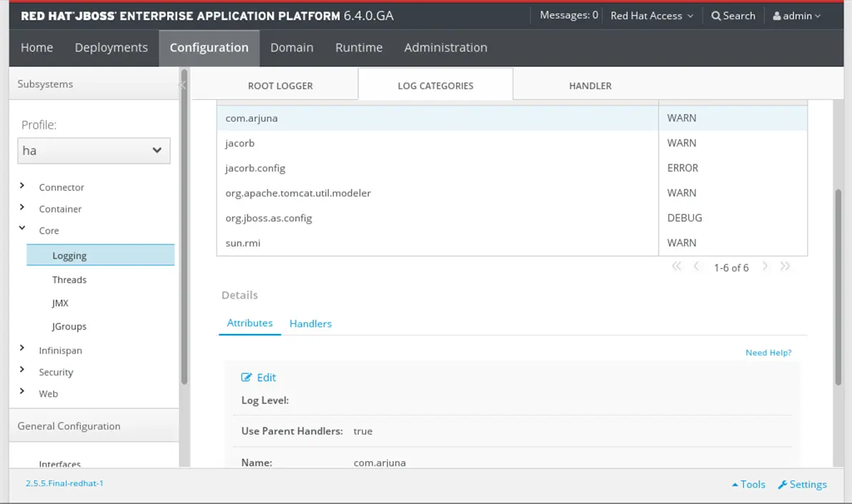Click the Subsystems section header

94,84
